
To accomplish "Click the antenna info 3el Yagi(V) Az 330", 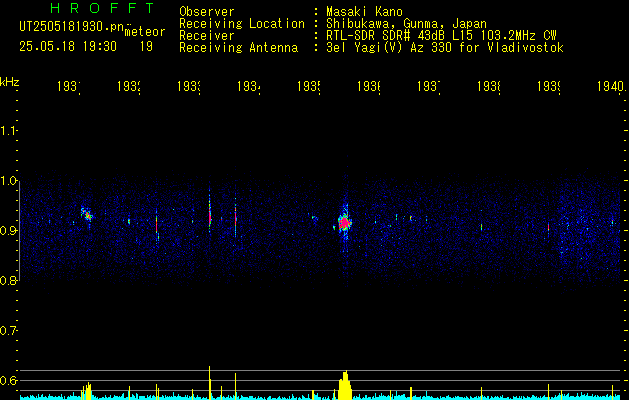I will point(391,48).
